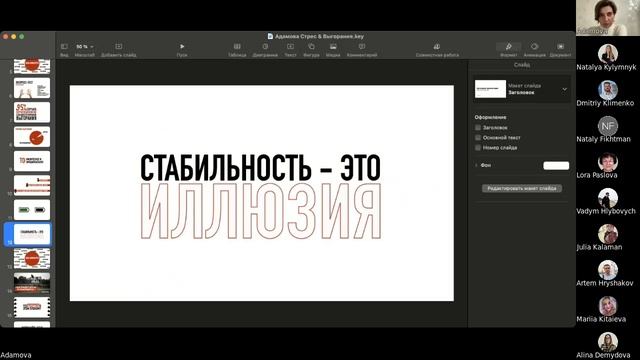
Task: Open the Media (Медиа) icon
Action: [333, 47]
